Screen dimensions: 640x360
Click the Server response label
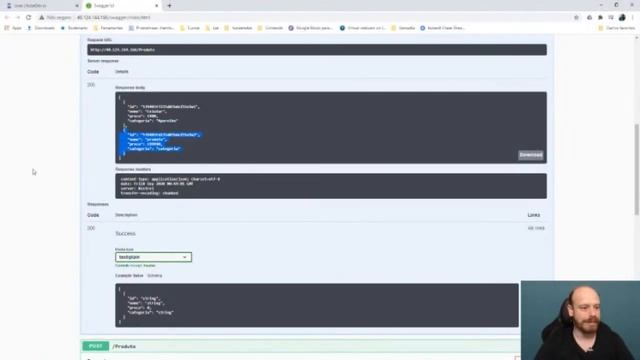coord(103,61)
